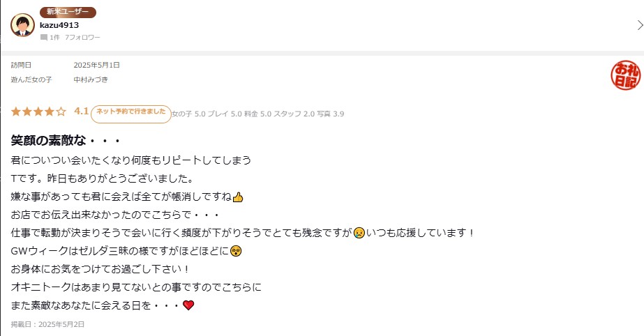Click the empty fifth star icon
The image size is (644, 336).
(61, 112)
